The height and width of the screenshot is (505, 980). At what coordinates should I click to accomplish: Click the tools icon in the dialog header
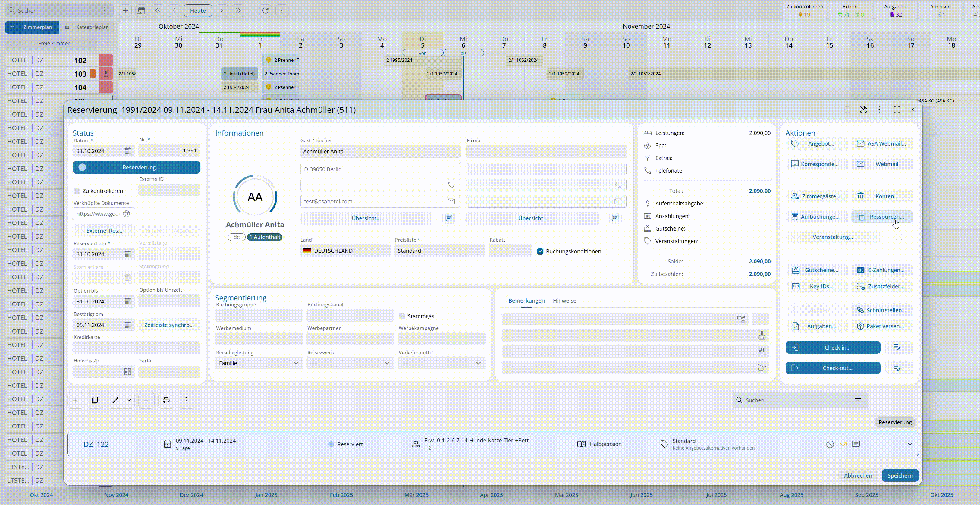pyautogui.click(x=863, y=109)
